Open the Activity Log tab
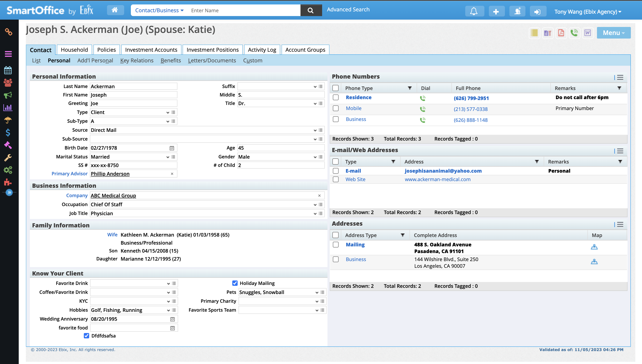The height and width of the screenshot is (364, 642). pyautogui.click(x=262, y=49)
